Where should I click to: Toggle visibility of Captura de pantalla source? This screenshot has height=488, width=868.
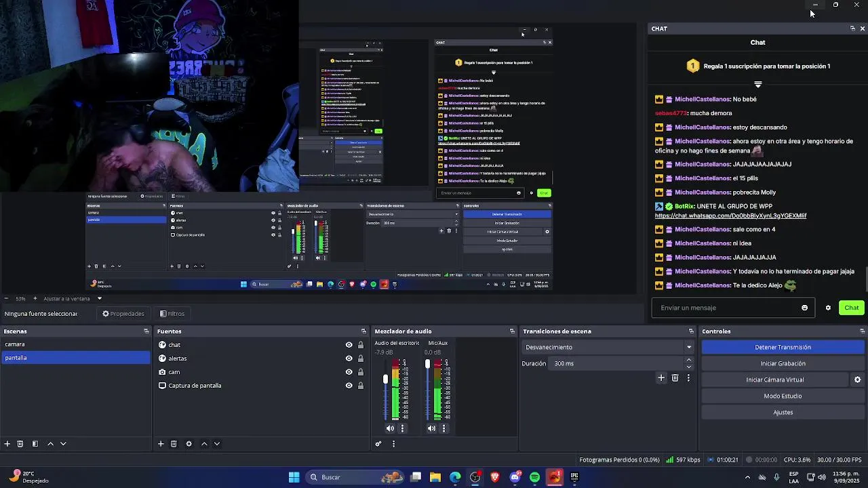(349, 386)
